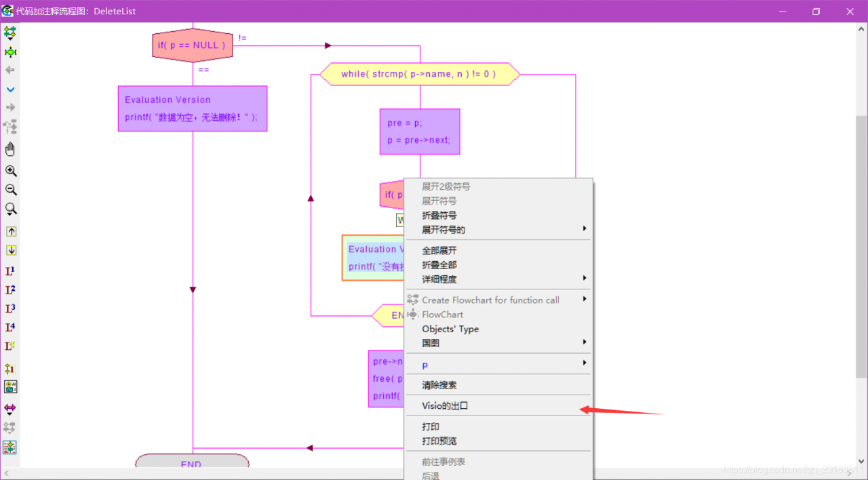Click the detail level 3 icon
The width and height of the screenshot is (868, 480).
coord(10,308)
